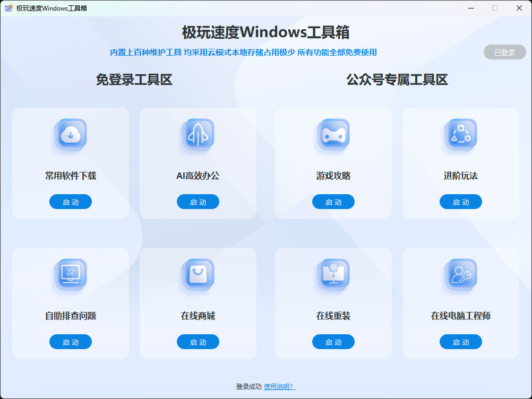Click the 自助排查问题 label
The width and height of the screenshot is (532, 399).
[71, 316]
